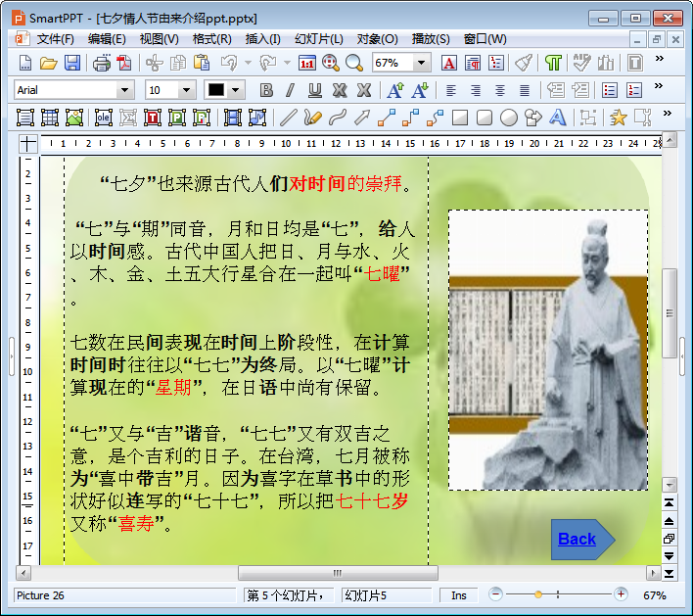The width and height of the screenshot is (693, 616).
Task: Increase font size with the A up-arrow icon
Action: 395,90
